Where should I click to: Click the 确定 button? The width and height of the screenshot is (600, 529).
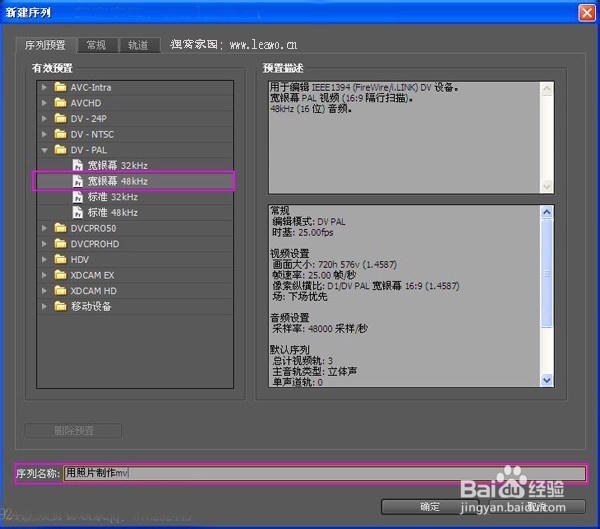pos(430,507)
